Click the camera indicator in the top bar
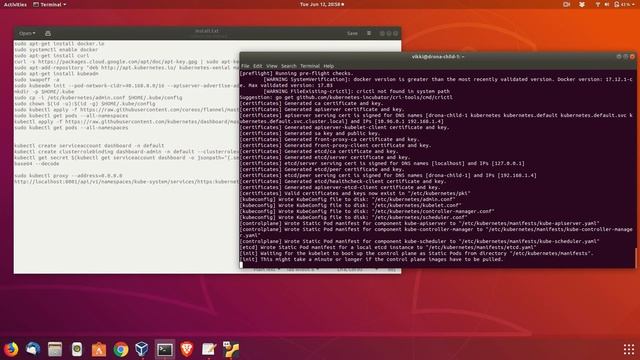 [x=567, y=4]
